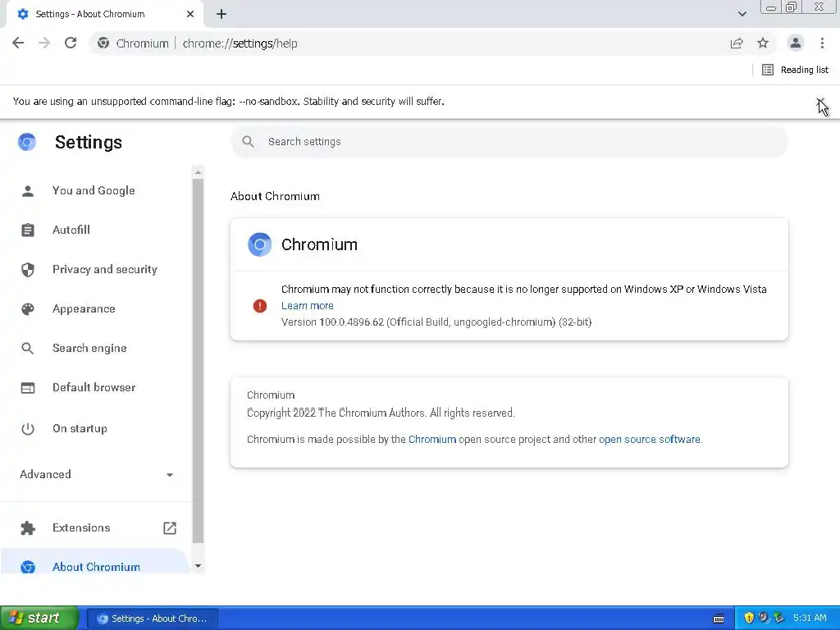Click the Settings - About Chro... taskbar button
This screenshot has height=630, width=840.
pos(152,619)
